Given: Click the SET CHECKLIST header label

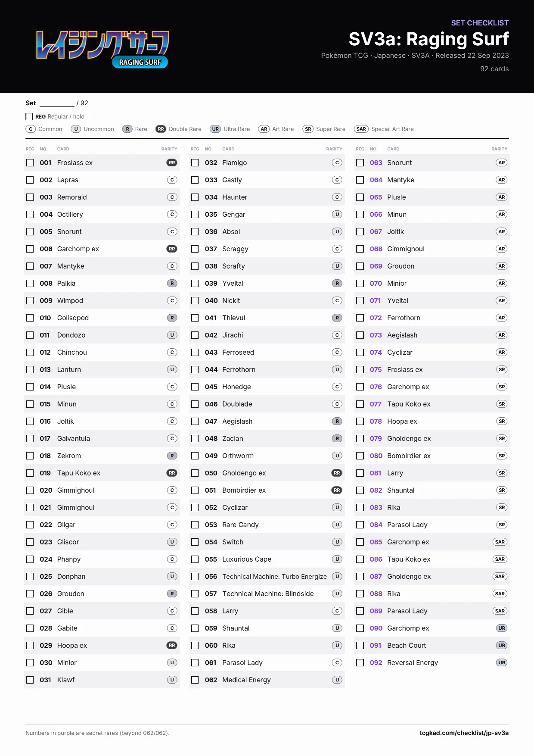Looking at the screenshot, I should [480, 23].
